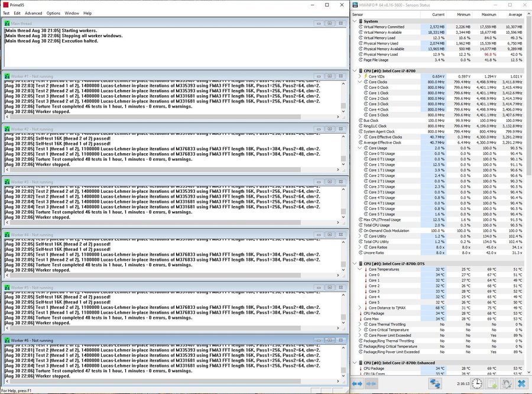Click Worker #1 horizontal scrollbar thumb

coord(155,117)
